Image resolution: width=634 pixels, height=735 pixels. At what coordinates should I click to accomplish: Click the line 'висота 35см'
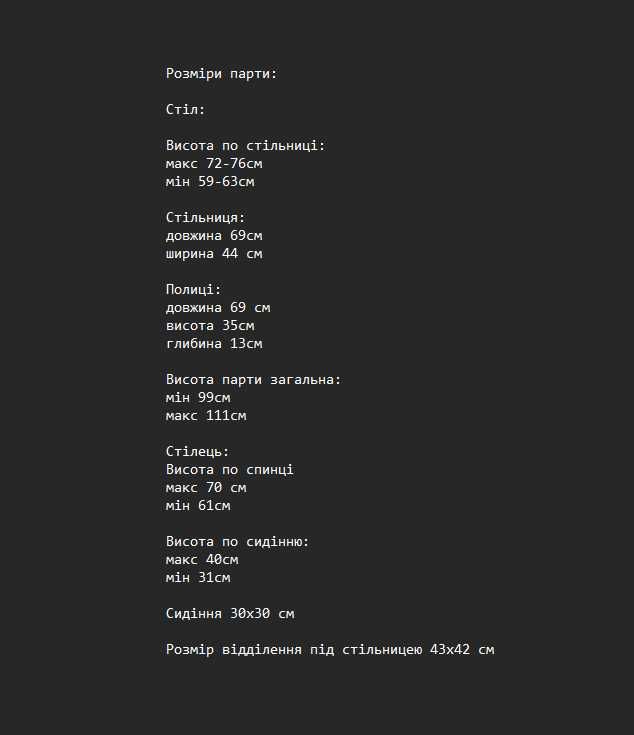[210, 325]
